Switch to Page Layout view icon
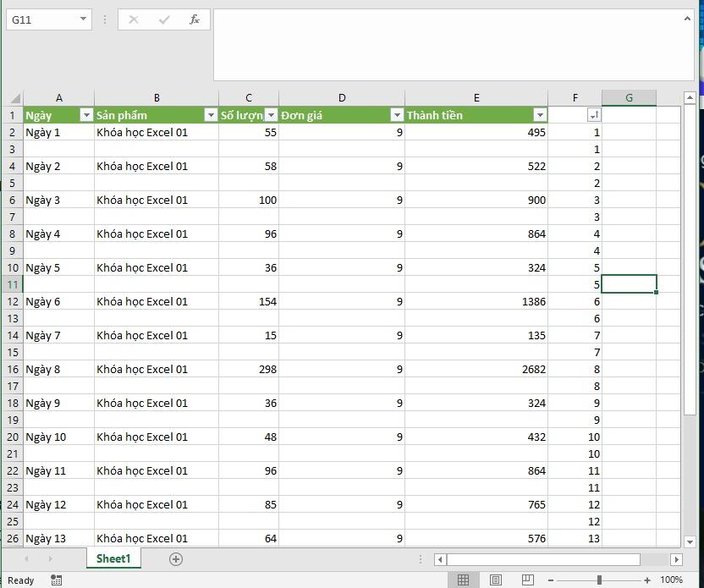Image resolution: width=704 pixels, height=588 pixels. (495, 580)
